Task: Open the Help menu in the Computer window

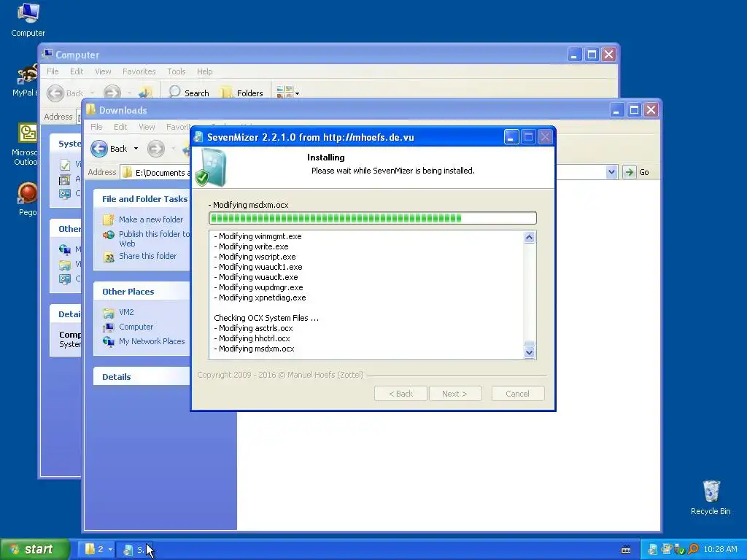Action: (x=204, y=71)
